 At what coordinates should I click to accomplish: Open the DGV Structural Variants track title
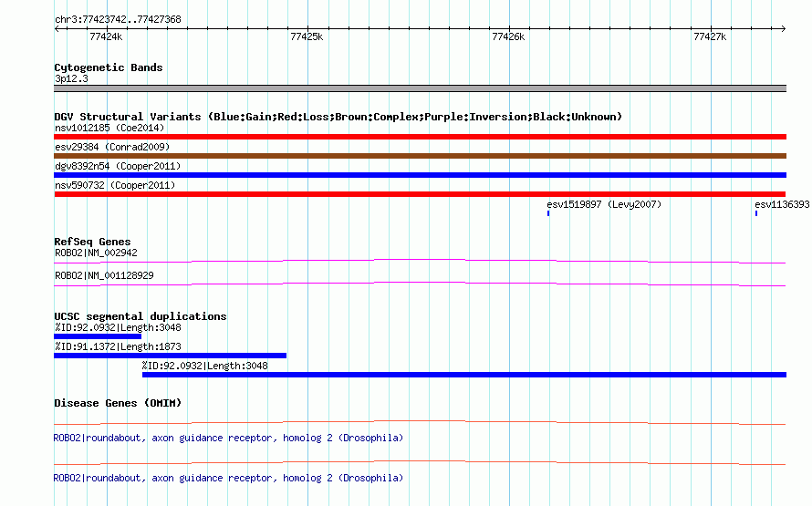coord(338,117)
